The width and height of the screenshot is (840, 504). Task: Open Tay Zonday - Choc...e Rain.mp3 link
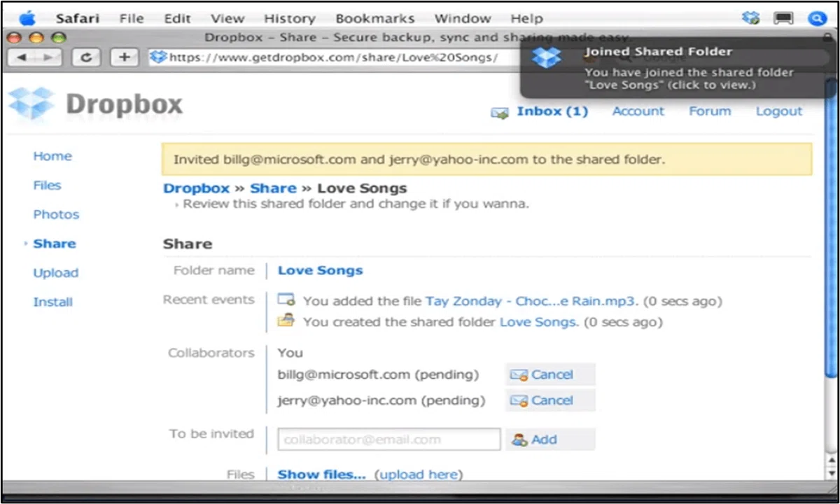[x=531, y=302]
